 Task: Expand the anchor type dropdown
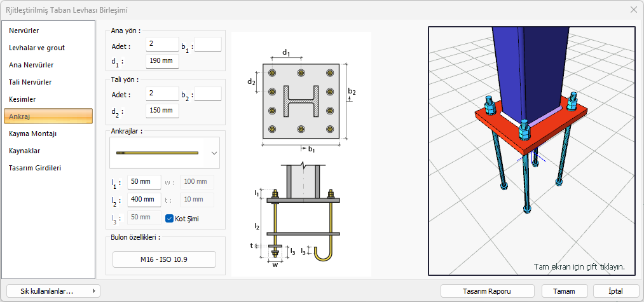[x=214, y=153]
